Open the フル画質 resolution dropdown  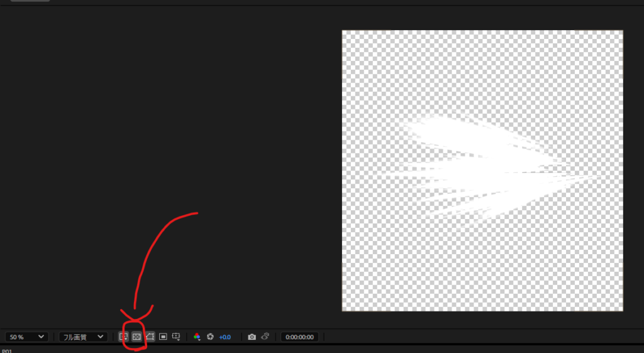tap(83, 337)
